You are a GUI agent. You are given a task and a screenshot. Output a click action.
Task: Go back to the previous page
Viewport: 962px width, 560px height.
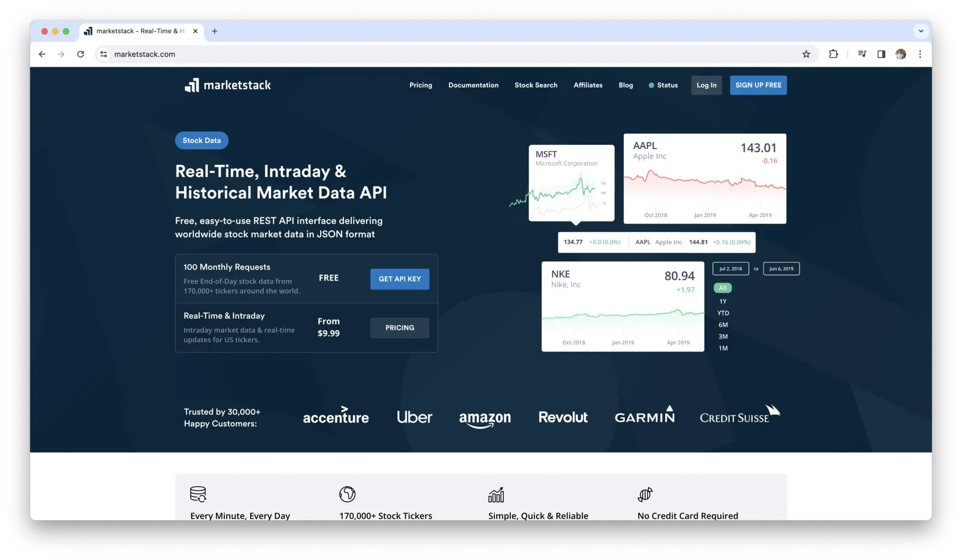click(x=42, y=54)
